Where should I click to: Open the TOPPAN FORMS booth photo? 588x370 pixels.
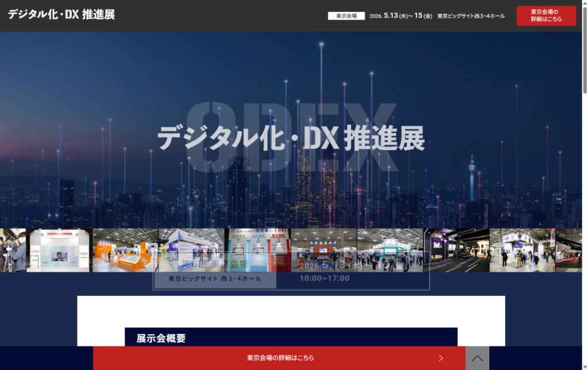[x=59, y=250]
